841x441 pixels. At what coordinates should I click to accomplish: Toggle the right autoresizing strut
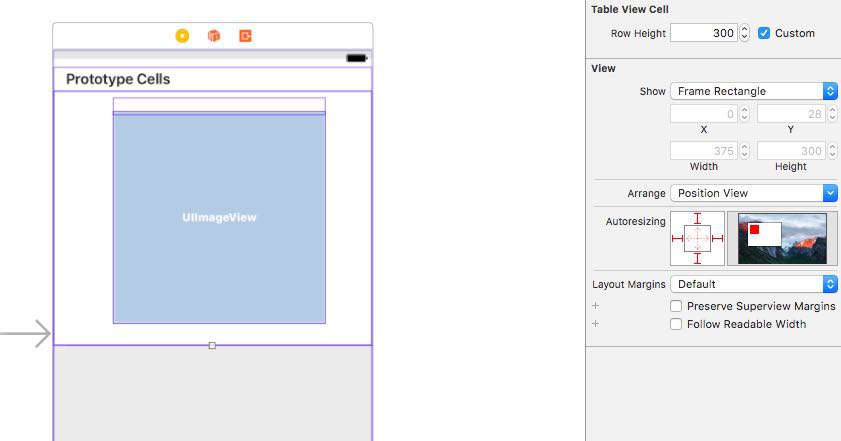tap(717, 238)
